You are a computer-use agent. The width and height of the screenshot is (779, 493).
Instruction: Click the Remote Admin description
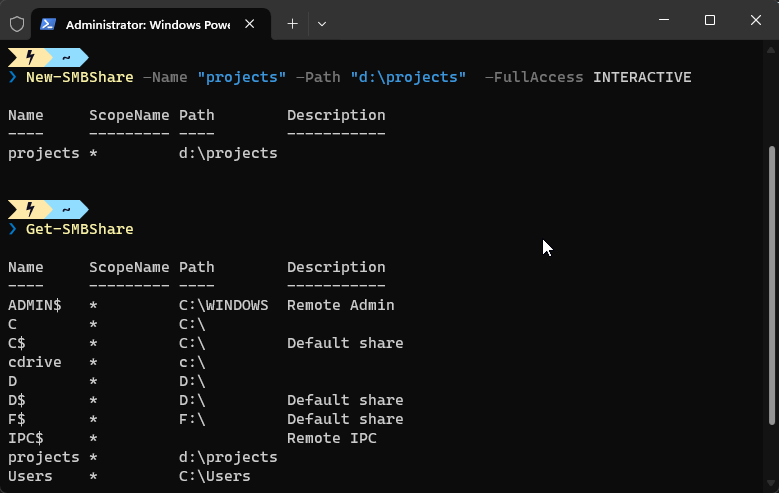point(341,305)
